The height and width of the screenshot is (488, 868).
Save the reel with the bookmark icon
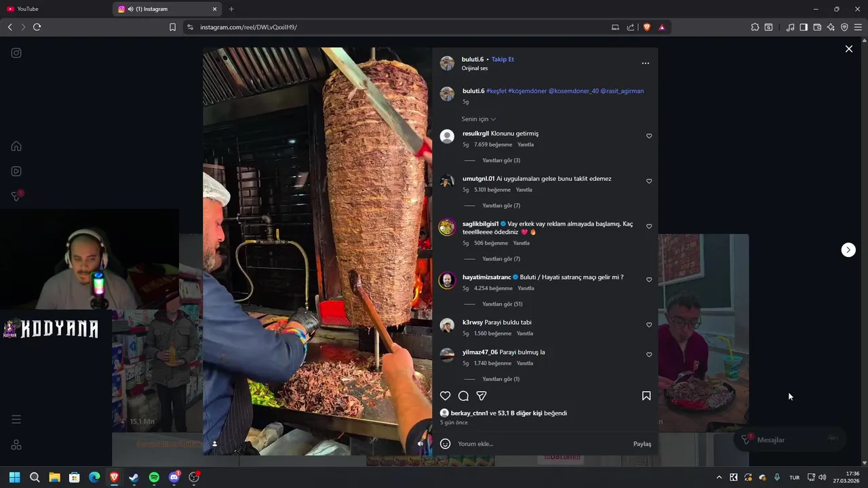tap(646, 396)
